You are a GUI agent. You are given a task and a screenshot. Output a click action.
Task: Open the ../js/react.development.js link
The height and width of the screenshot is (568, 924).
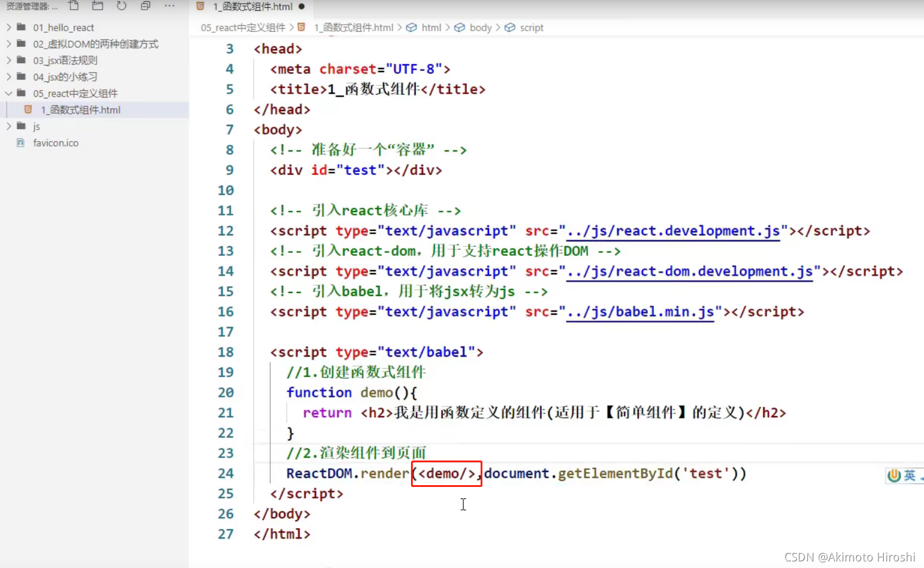pyautogui.click(x=673, y=231)
